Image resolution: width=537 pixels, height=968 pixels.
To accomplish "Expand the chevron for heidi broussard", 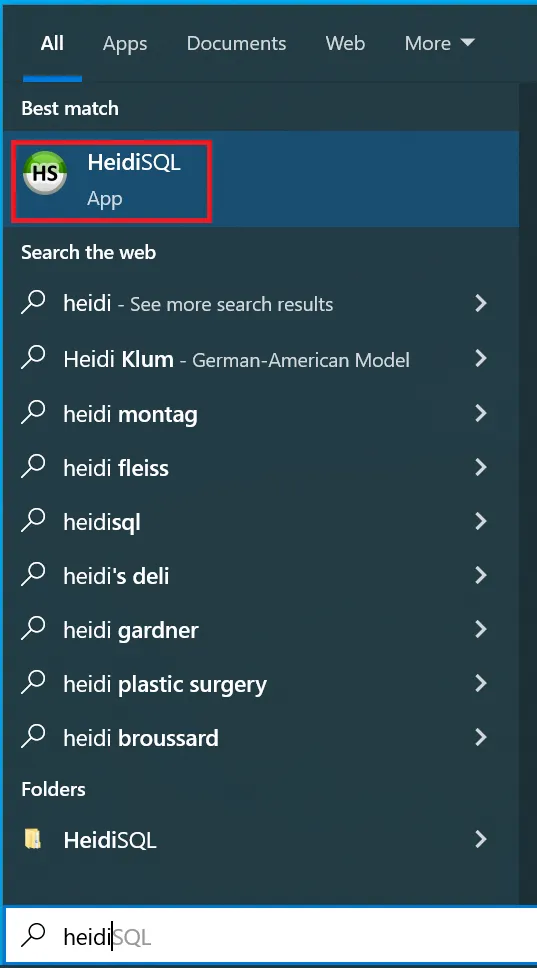I will point(481,737).
